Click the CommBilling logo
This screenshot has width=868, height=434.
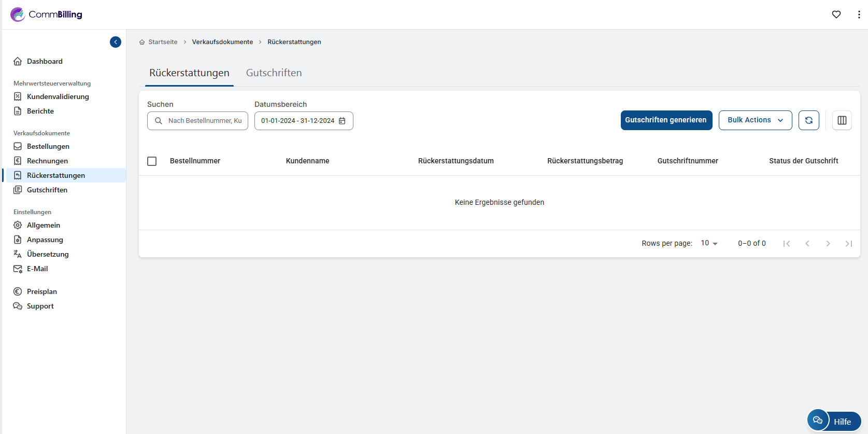point(46,15)
